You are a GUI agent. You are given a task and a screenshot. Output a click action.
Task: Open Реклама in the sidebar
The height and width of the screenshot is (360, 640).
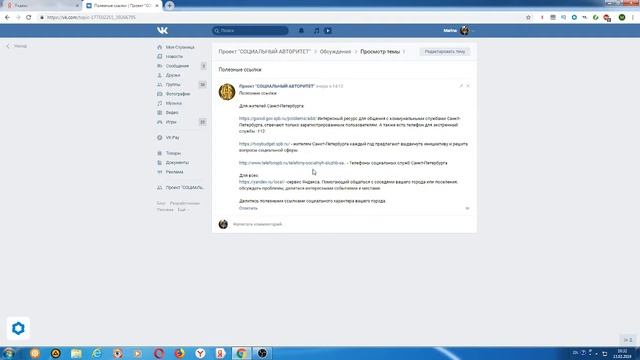[174, 172]
